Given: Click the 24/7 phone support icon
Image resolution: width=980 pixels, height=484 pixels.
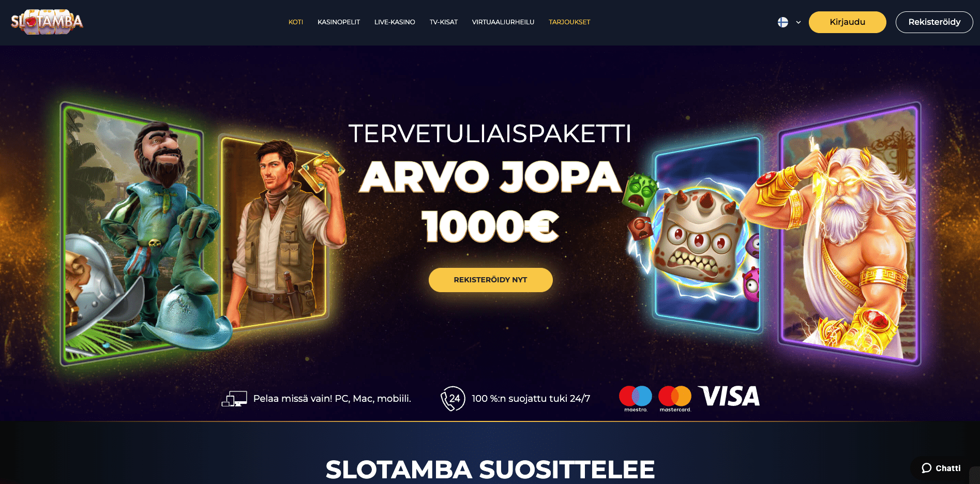Looking at the screenshot, I should point(453,399).
